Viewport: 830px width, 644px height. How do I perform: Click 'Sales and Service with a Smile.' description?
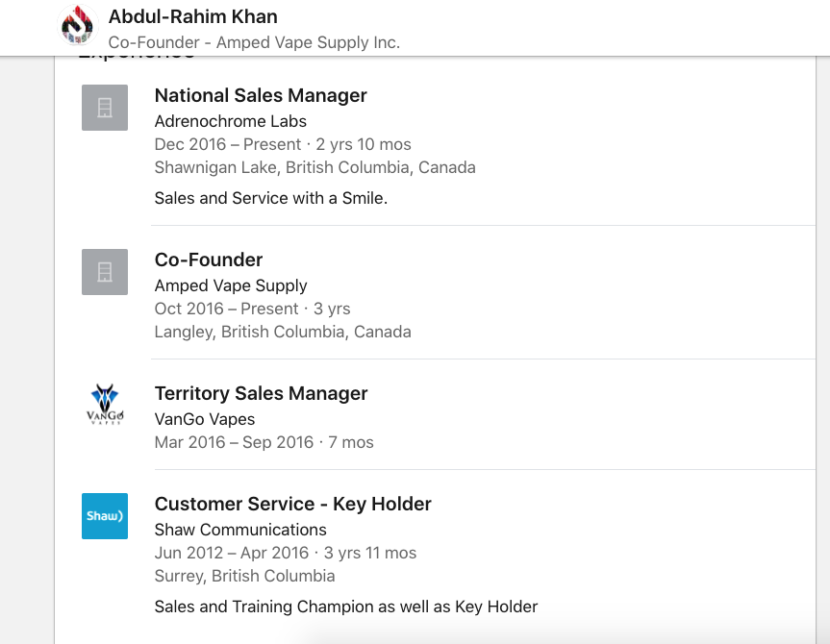pos(271,198)
